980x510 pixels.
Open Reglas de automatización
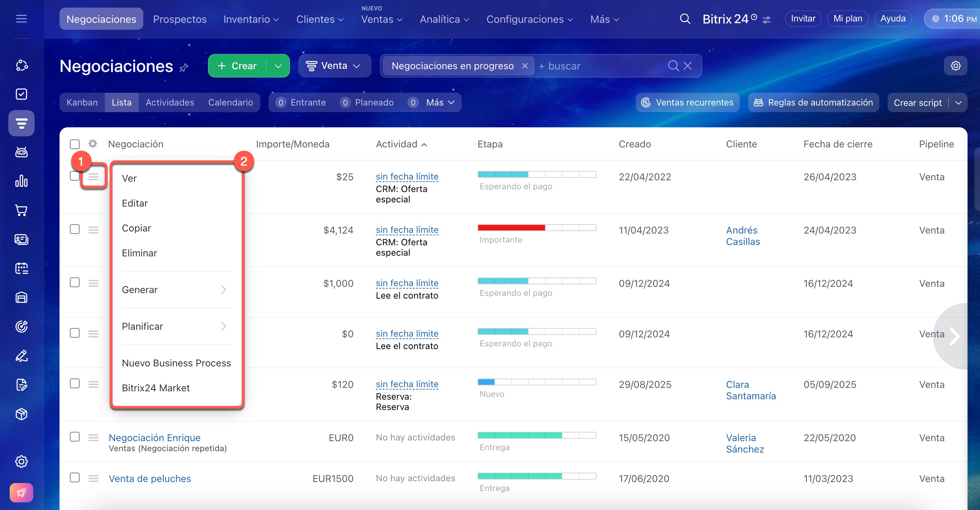(813, 102)
